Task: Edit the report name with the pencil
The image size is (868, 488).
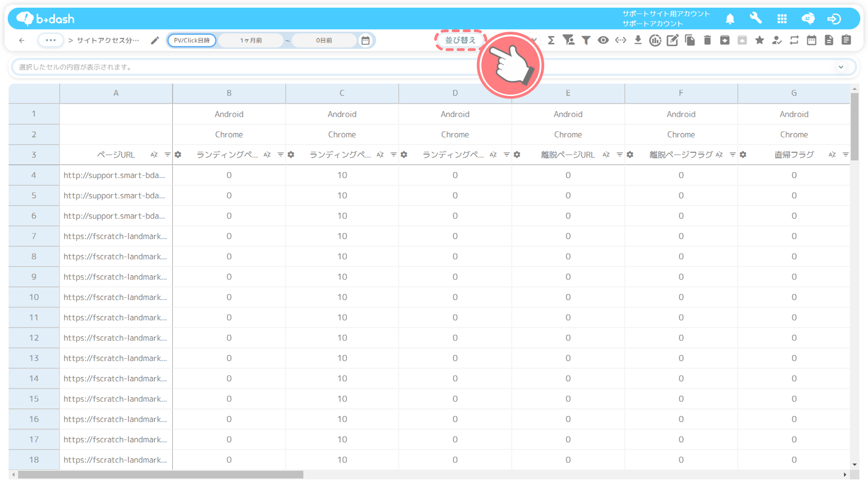Action: (x=155, y=40)
